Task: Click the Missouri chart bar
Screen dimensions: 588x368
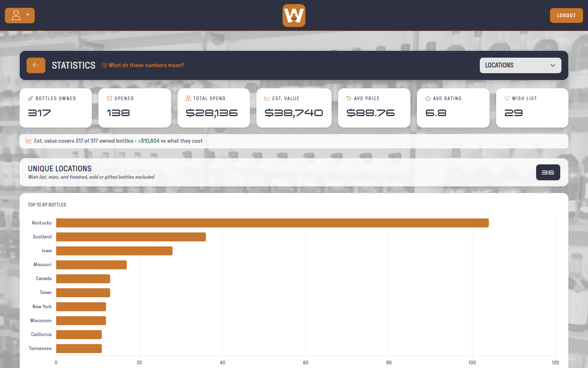Action: click(91, 265)
